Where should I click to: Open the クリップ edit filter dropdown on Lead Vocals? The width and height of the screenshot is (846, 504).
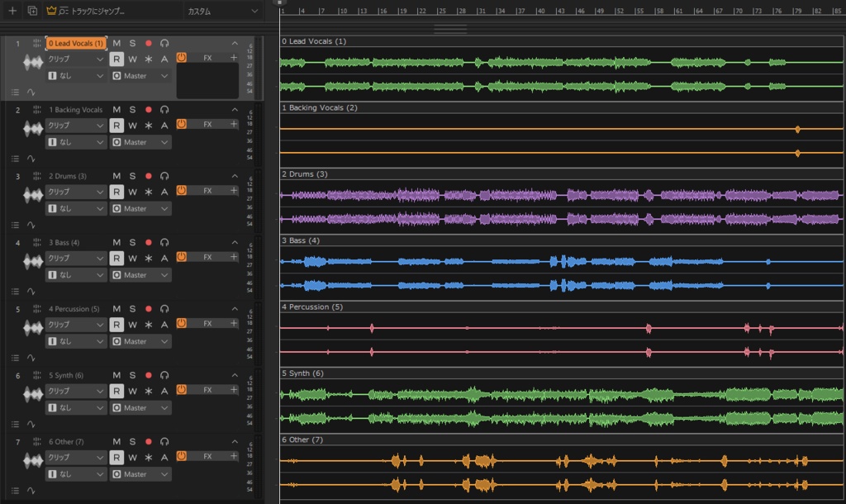(75, 59)
